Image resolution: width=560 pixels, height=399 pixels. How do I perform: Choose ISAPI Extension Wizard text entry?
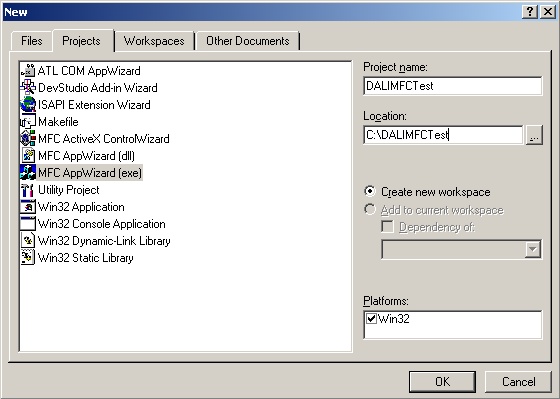[94, 105]
